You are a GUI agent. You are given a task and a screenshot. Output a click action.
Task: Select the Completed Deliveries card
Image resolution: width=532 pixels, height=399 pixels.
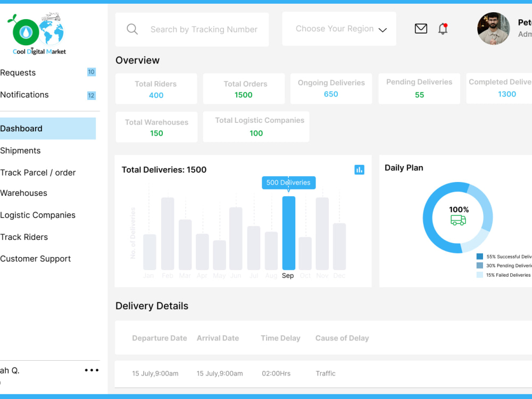[x=499, y=89]
